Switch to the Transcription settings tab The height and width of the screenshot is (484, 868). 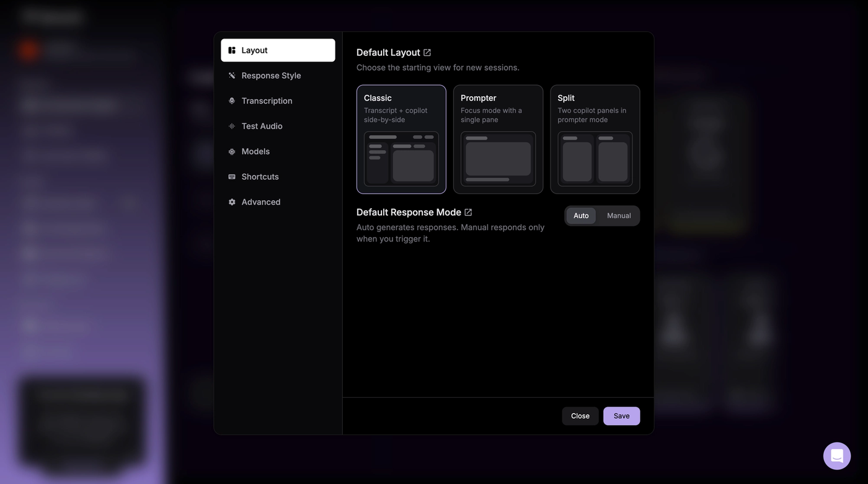point(278,101)
